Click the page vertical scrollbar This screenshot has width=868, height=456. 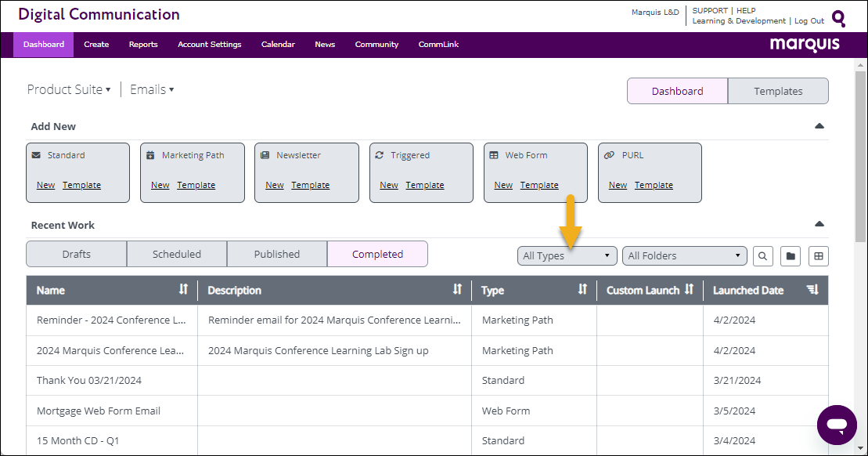(x=860, y=156)
